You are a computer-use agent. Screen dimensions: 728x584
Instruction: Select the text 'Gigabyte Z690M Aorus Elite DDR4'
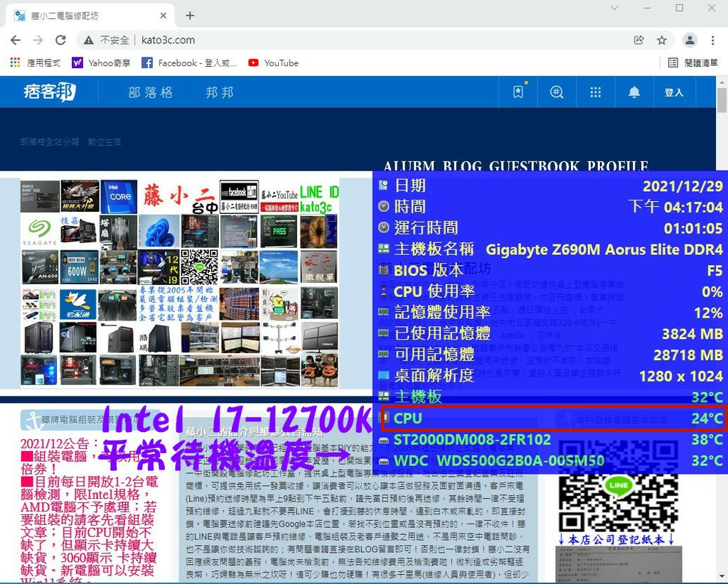604,249
